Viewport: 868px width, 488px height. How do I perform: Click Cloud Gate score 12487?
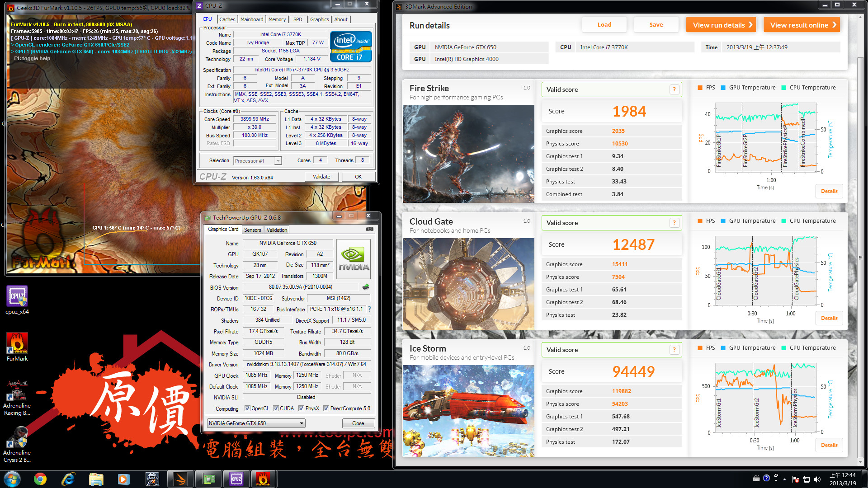point(633,244)
